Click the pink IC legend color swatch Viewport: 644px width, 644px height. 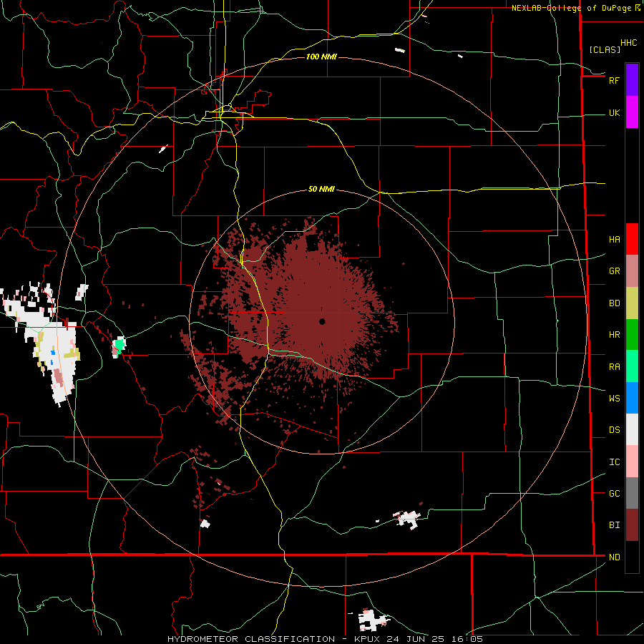(x=632, y=462)
